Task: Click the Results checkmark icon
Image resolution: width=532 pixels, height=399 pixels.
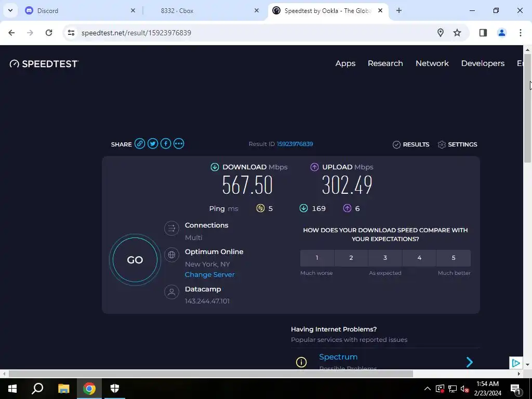Action: (396, 144)
